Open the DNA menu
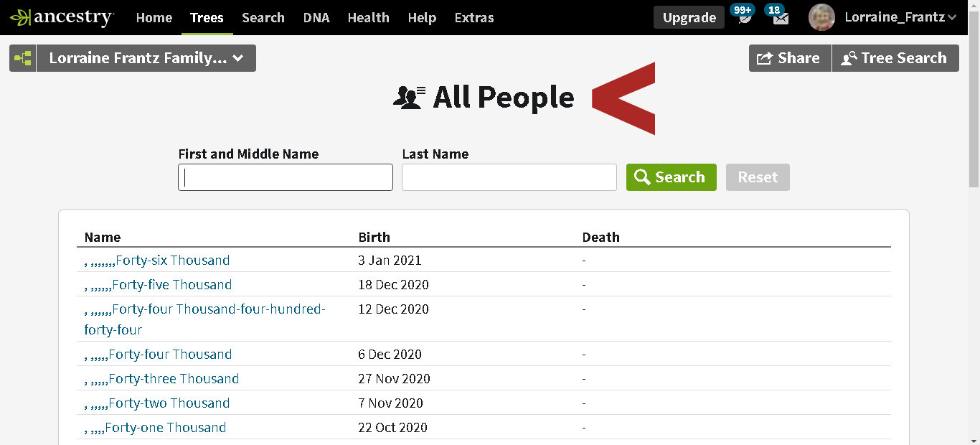This screenshot has height=445, width=980. click(316, 17)
